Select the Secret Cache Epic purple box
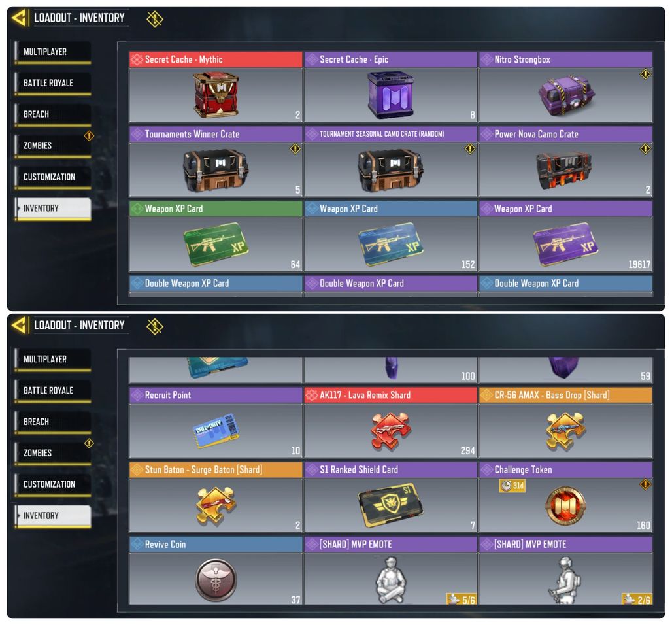This screenshot has height=625, width=672. [390, 95]
